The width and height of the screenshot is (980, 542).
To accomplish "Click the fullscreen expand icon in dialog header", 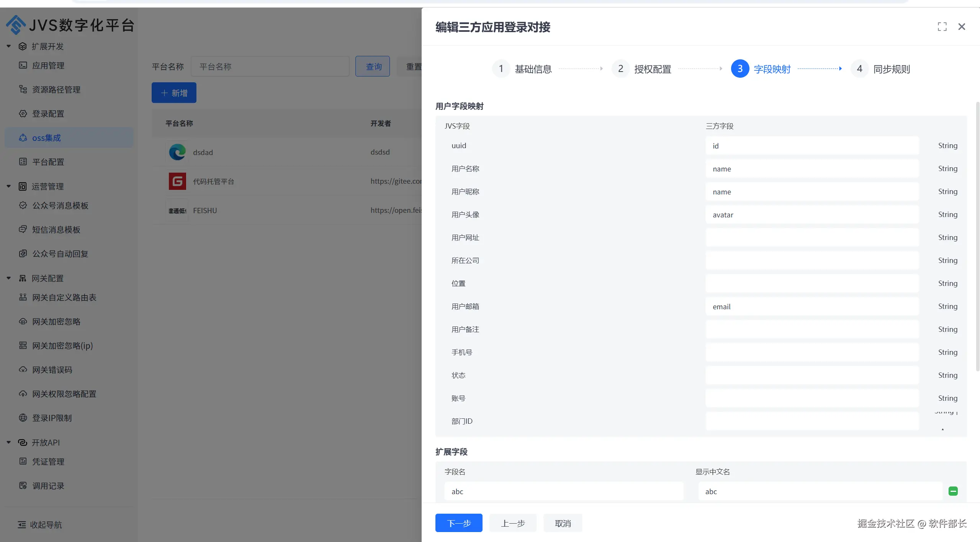I will click(x=942, y=27).
